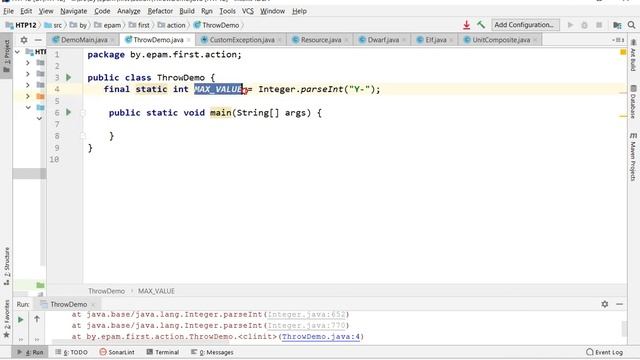640x360 pixels.
Task: Click the yellow inspection indicator in editor corner
Action: point(623,52)
